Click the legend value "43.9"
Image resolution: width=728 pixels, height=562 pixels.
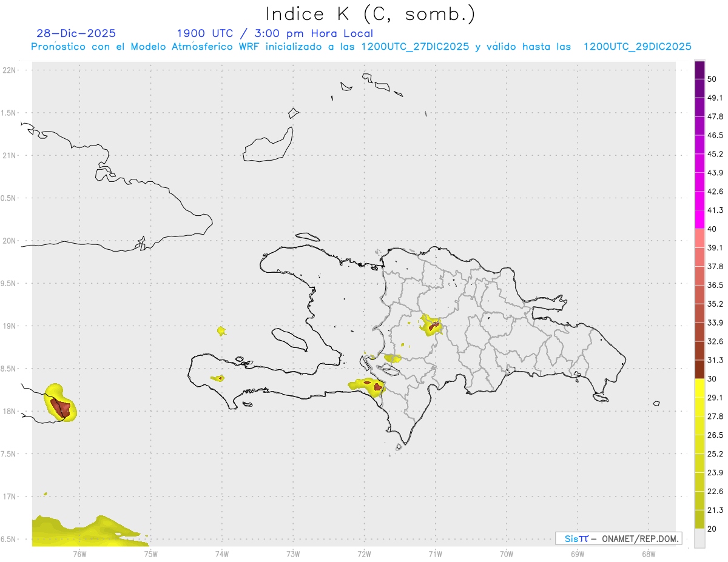715,173
